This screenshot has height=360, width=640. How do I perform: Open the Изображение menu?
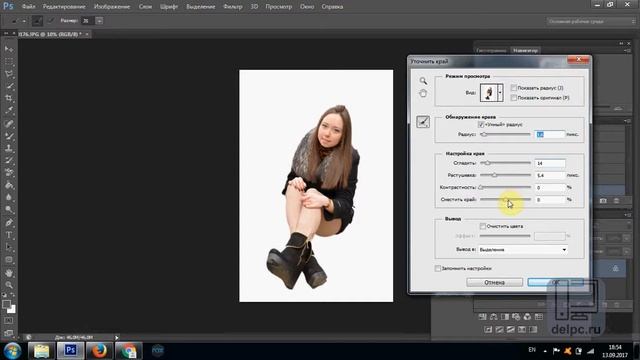(x=112, y=7)
